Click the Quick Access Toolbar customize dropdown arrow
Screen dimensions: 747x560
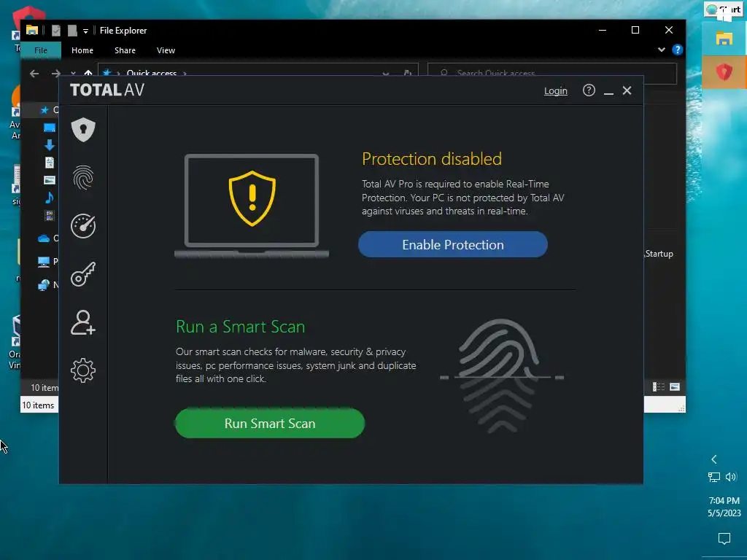click(86, 31)
